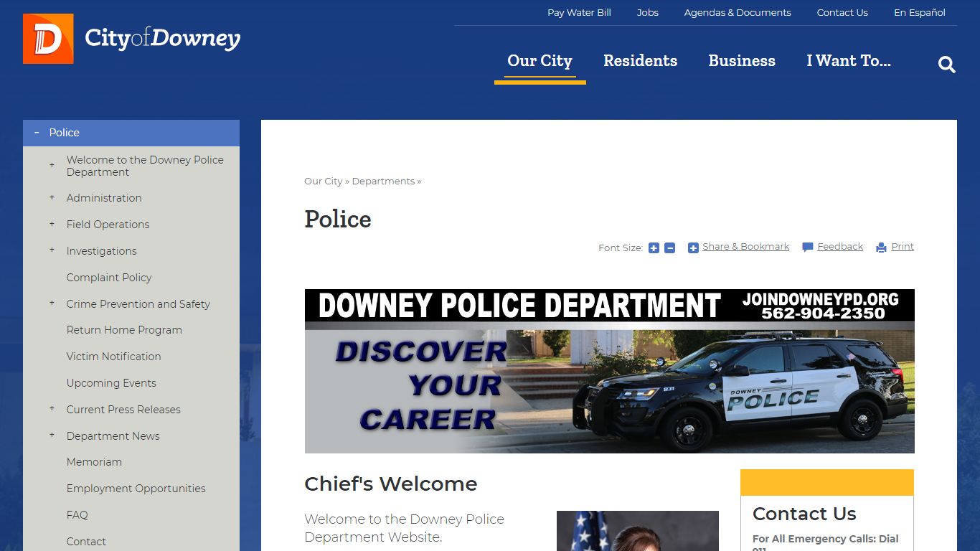Click the Chief's Welcome heading
The image size is (980, 551).
390,484
